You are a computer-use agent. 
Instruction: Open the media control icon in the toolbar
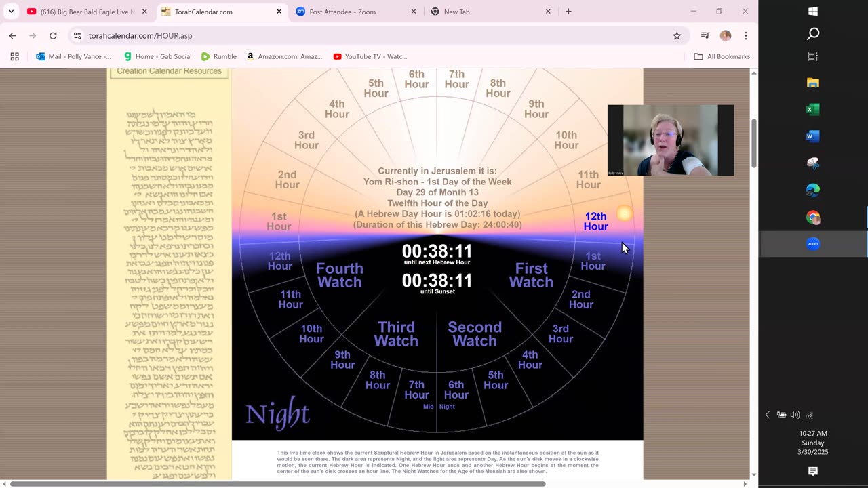(x=705, y=35)
